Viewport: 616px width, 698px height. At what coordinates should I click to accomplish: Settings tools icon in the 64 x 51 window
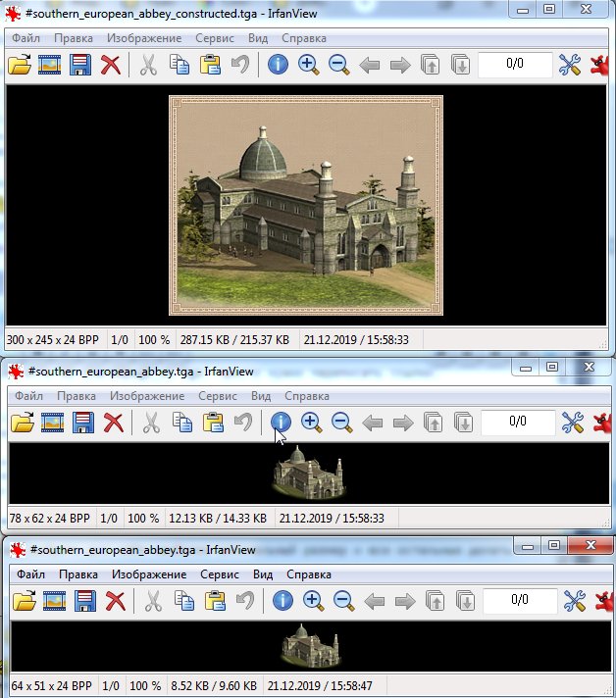click(575, 601)
